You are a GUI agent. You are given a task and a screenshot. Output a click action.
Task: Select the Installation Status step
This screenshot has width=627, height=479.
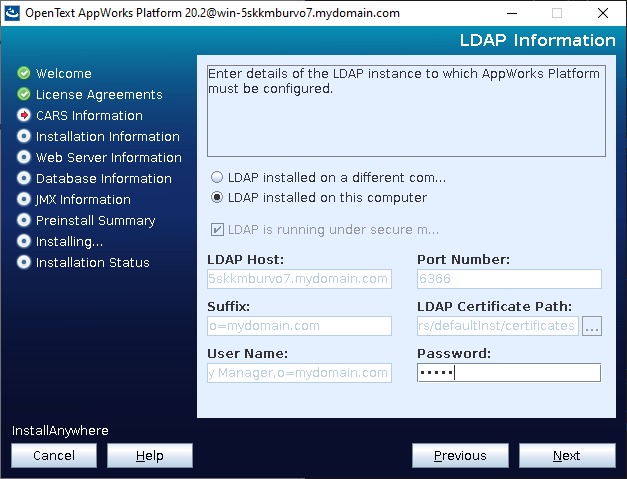click(92, 262)
